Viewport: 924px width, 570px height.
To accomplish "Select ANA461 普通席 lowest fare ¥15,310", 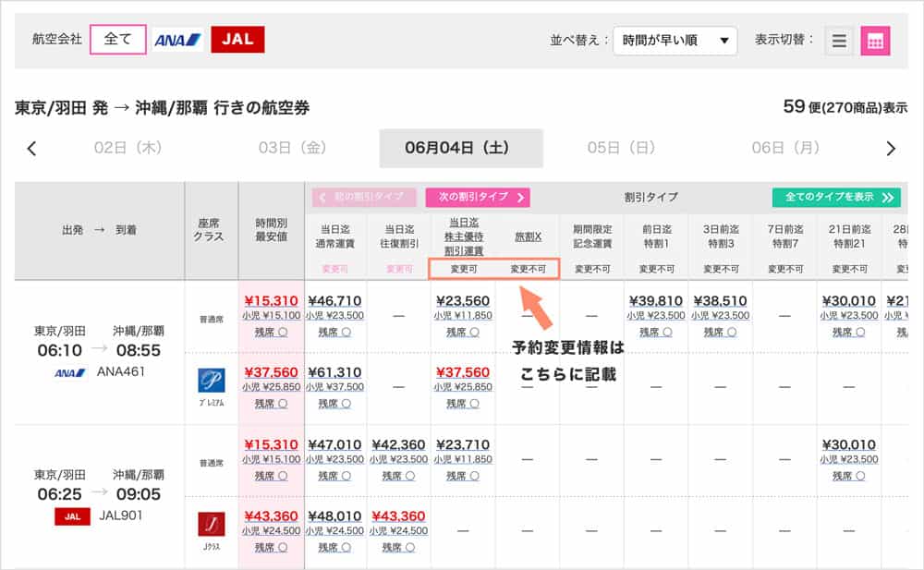I will tap(271, 300).
